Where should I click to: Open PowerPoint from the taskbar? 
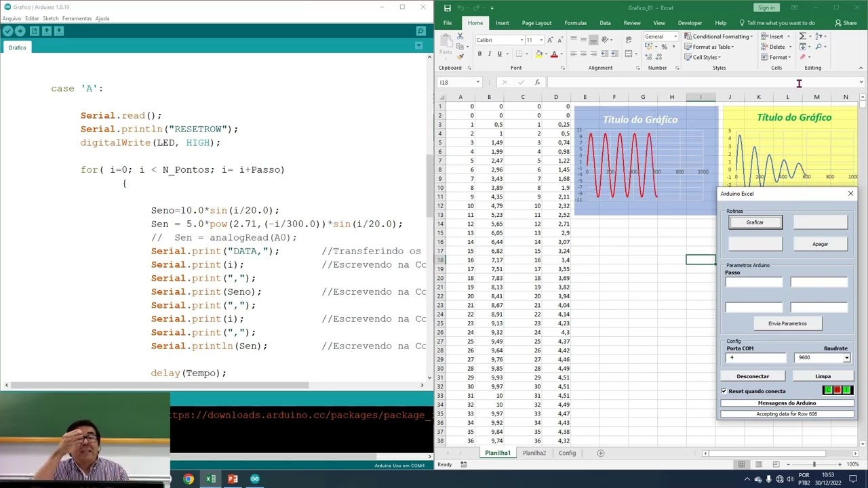tap(233, 479)
